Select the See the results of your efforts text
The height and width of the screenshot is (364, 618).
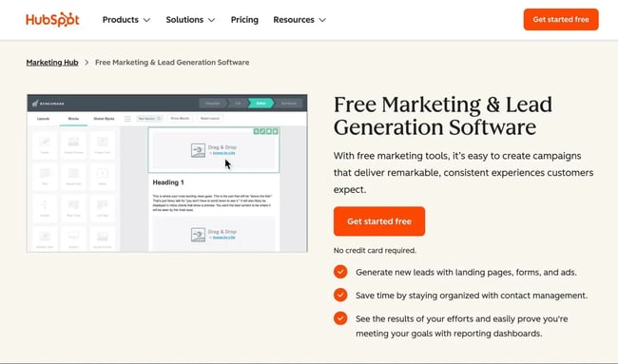461,326
